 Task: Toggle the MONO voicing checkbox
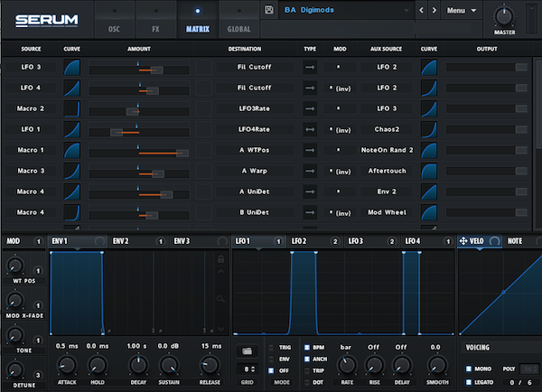(x=469, y=369)
